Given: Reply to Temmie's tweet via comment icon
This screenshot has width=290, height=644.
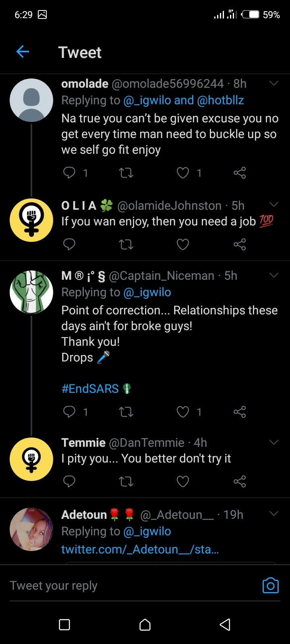Looking at the screenshot, I should point(69,481).
